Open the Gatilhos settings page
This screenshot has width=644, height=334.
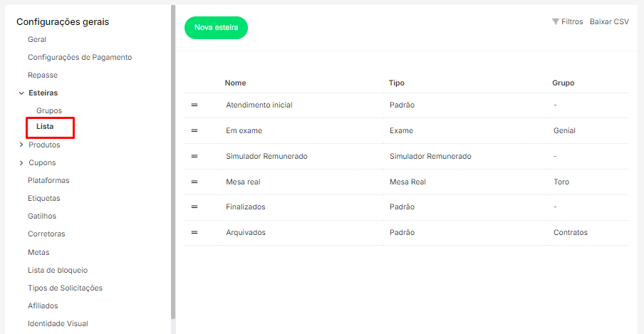tap(42, 216)
